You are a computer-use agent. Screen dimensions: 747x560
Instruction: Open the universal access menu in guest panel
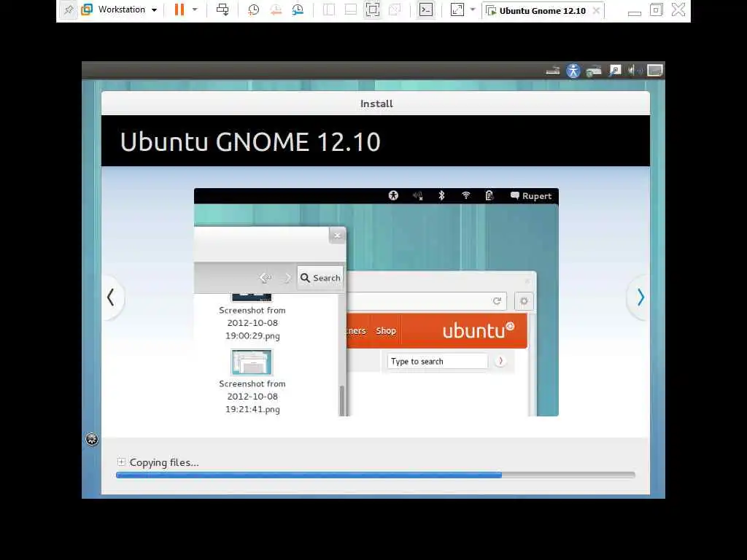coord(573,71)
